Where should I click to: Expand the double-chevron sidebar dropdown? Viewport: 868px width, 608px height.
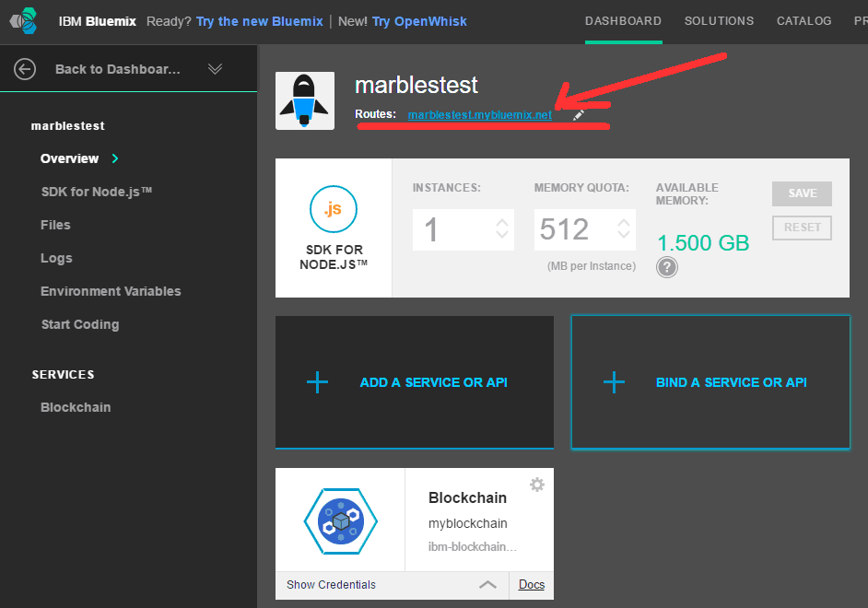coord(215,68)
